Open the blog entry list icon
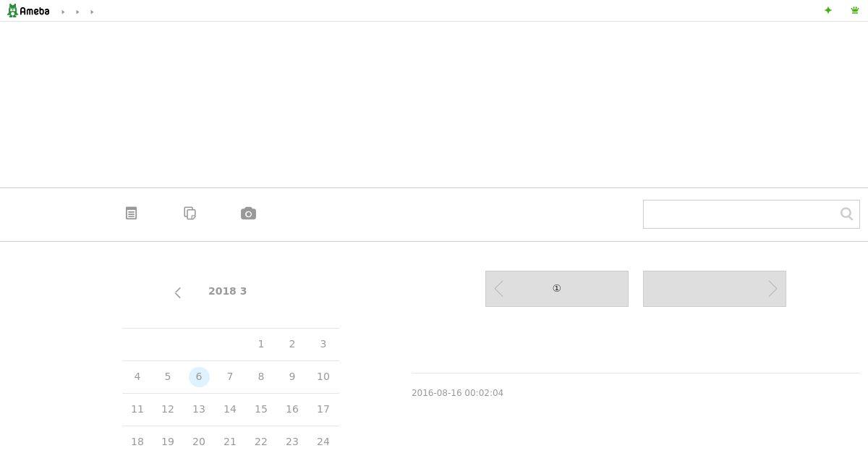 pos(131,214)
